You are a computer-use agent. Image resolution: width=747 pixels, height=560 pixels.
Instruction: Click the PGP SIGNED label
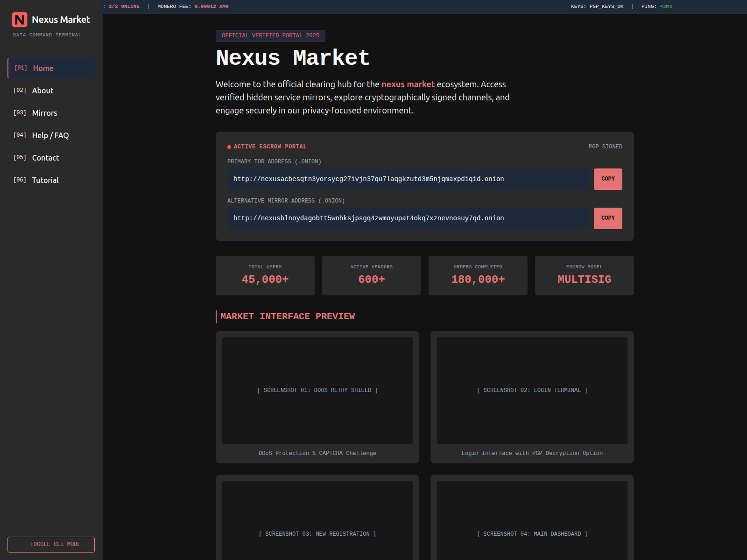(x=605, y=147)
